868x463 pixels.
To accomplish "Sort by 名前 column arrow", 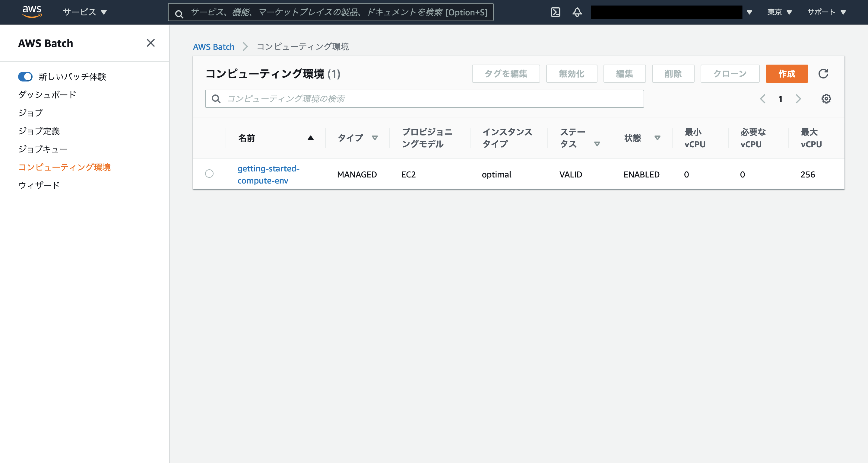I will tap(311, 138).
